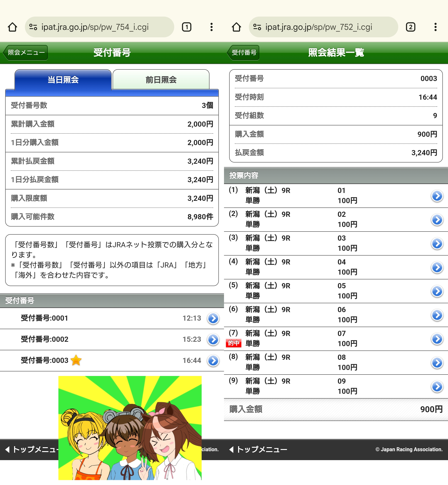This screenshot has width=448, height=485.
Task: Tap © Japan Racing Association footer text
Action: (409, 449)
